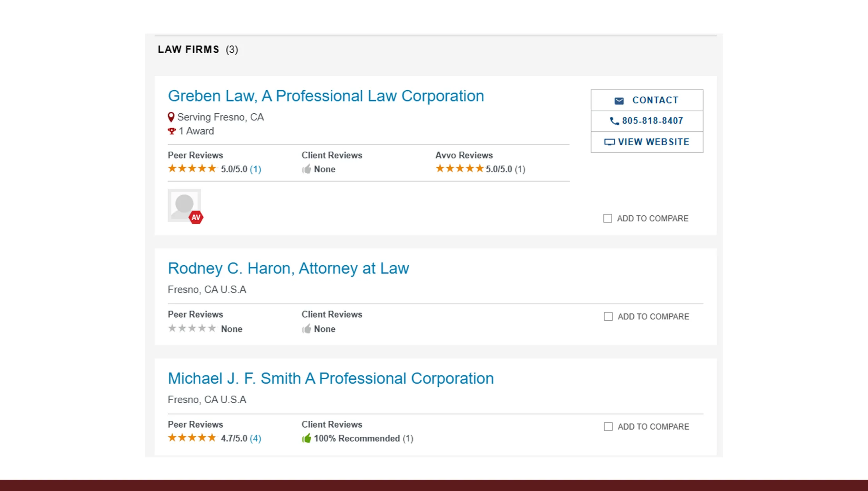Click Greben Law's five-star peer rating stars
The width and height of the screenshot is (868, 491).
pyautogui.click(x=192, y=168)
